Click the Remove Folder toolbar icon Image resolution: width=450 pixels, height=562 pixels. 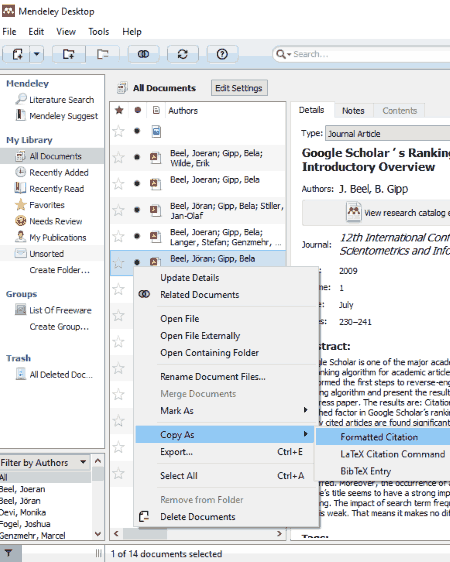102,54
